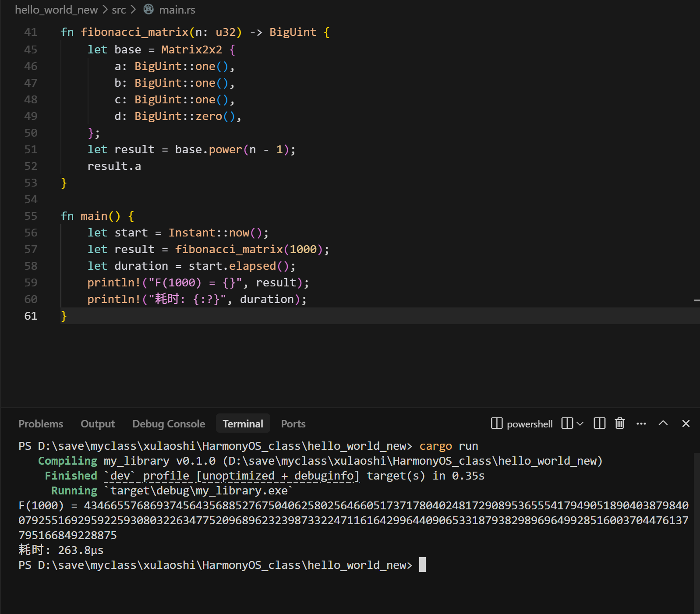Click line number 51 in the gutter
The height and width of the screenshot is (614, 700).
click(x=31, y=149)
